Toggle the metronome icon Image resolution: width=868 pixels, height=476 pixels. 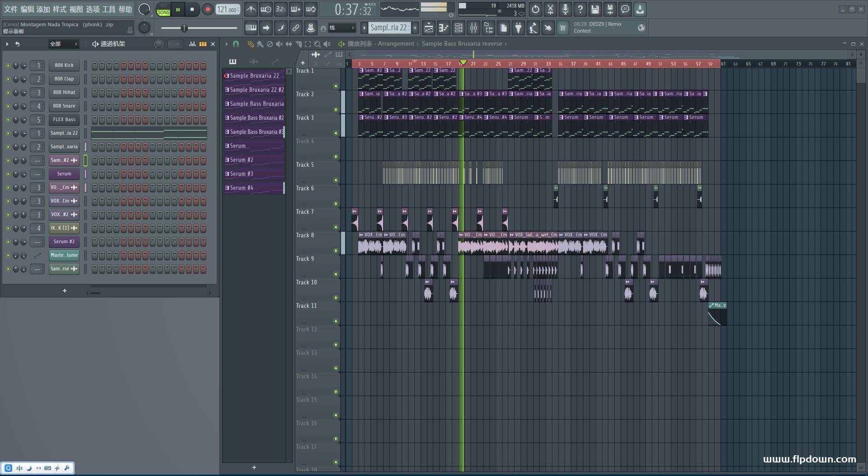click(x=251, y=9)
